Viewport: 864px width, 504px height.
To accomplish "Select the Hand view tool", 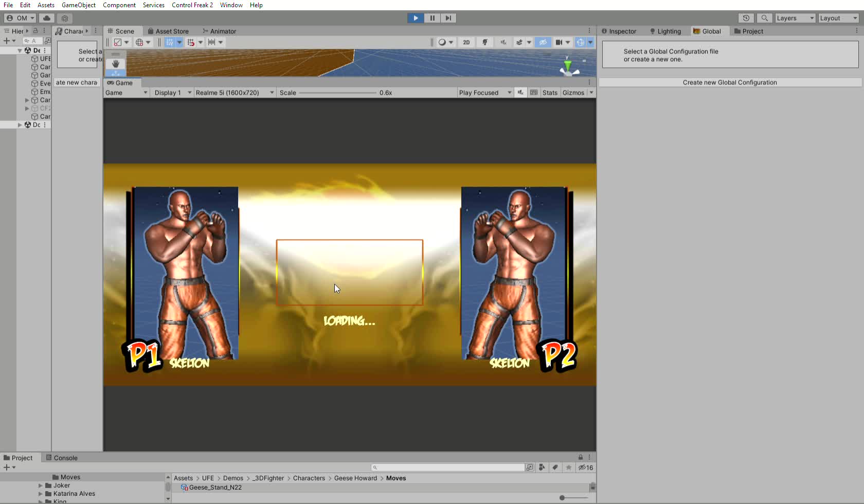I will [116, 64].
